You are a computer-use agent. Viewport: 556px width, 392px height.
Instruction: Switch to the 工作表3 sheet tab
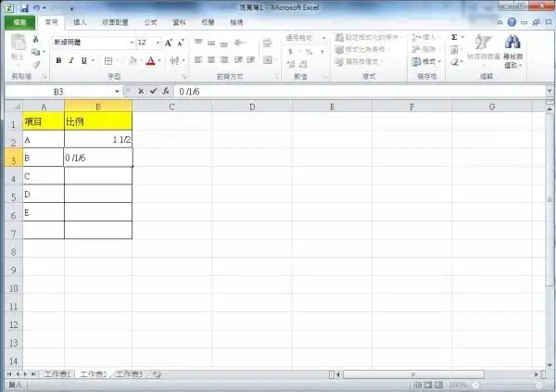(x=129, y=374)
